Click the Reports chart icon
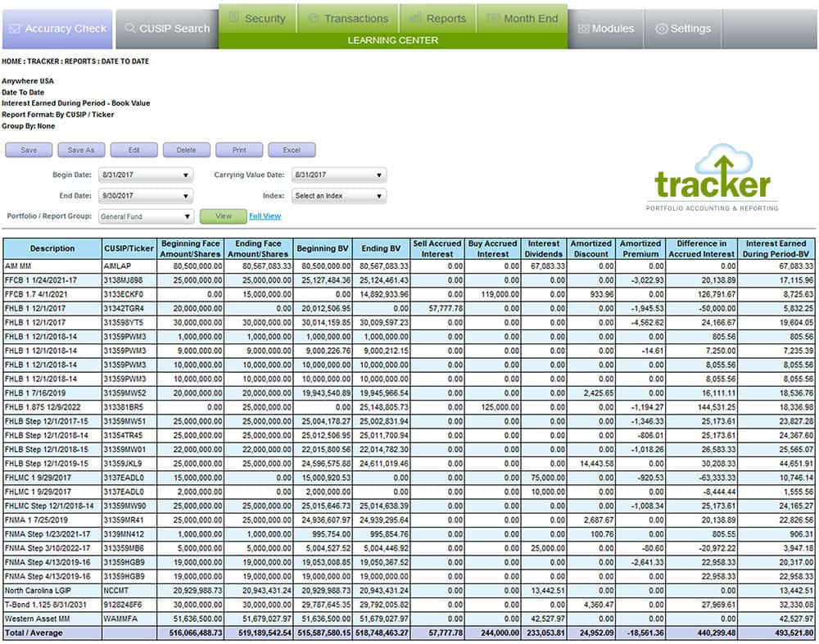 point(415,18)
